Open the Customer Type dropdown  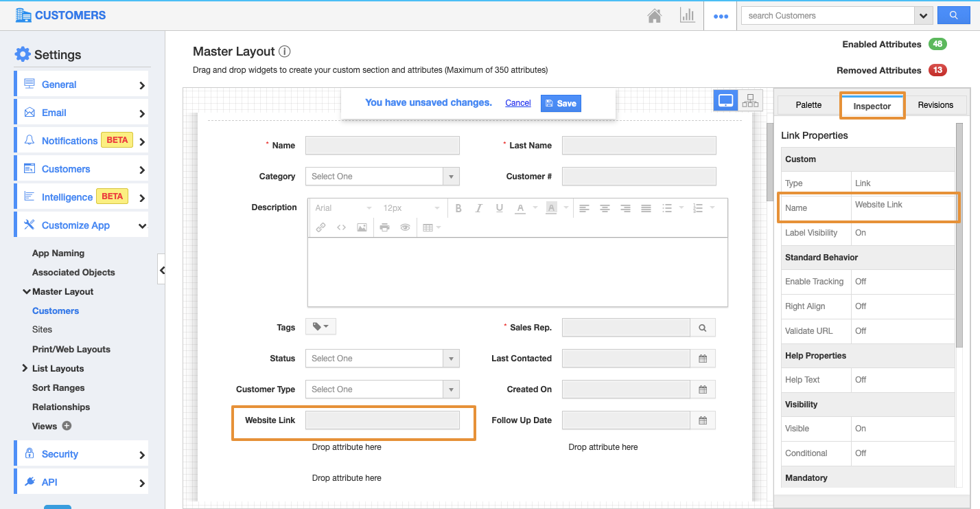(x=382, y=389)
